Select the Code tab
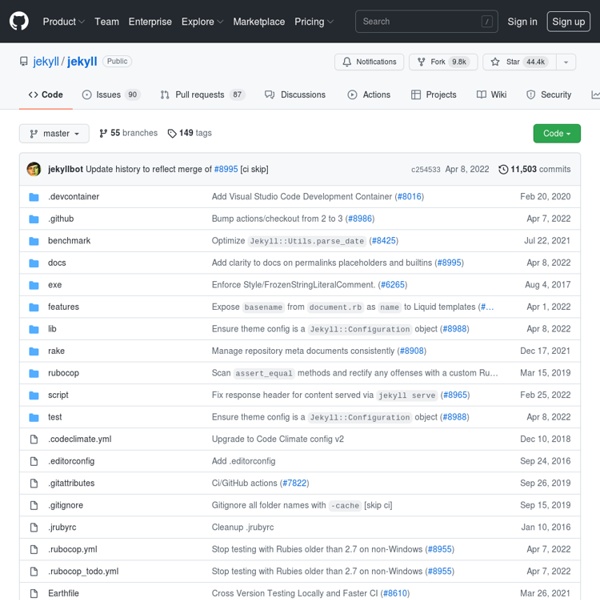 click(46, 95)
